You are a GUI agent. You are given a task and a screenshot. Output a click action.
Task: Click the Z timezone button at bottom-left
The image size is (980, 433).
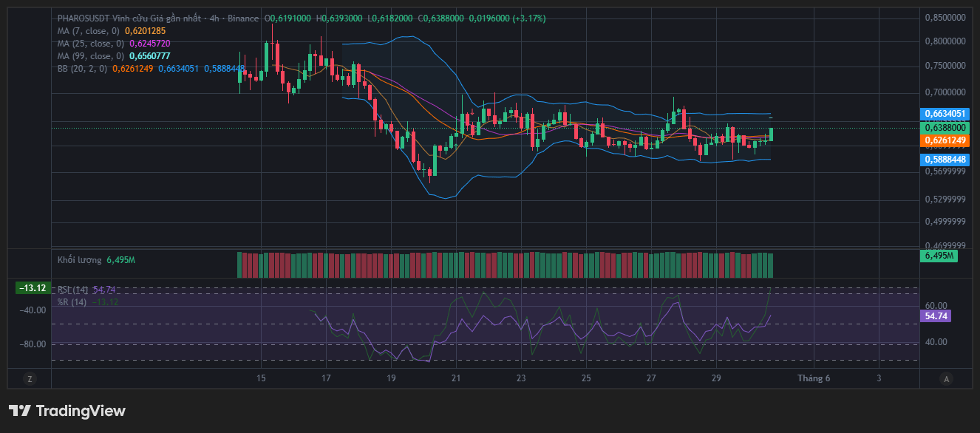click(30, 378)
